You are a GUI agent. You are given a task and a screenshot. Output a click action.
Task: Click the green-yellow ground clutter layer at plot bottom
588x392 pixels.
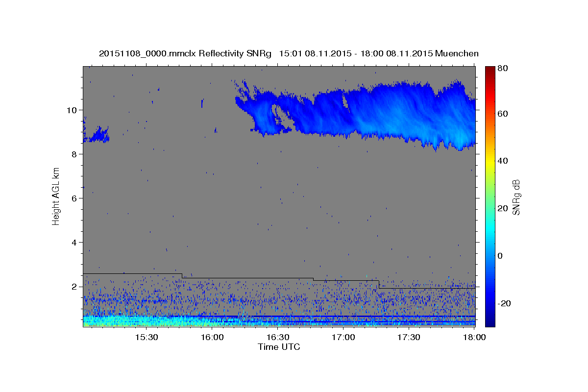147,321
